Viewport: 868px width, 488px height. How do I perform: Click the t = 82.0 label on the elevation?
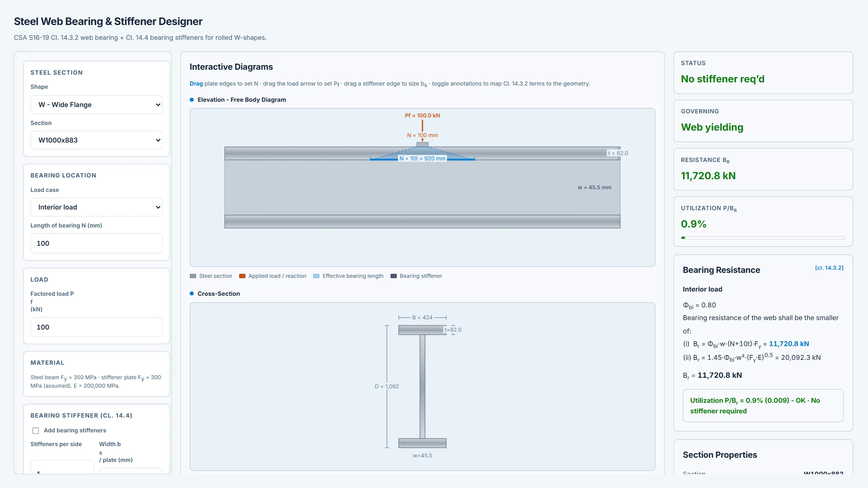(618, 153)
